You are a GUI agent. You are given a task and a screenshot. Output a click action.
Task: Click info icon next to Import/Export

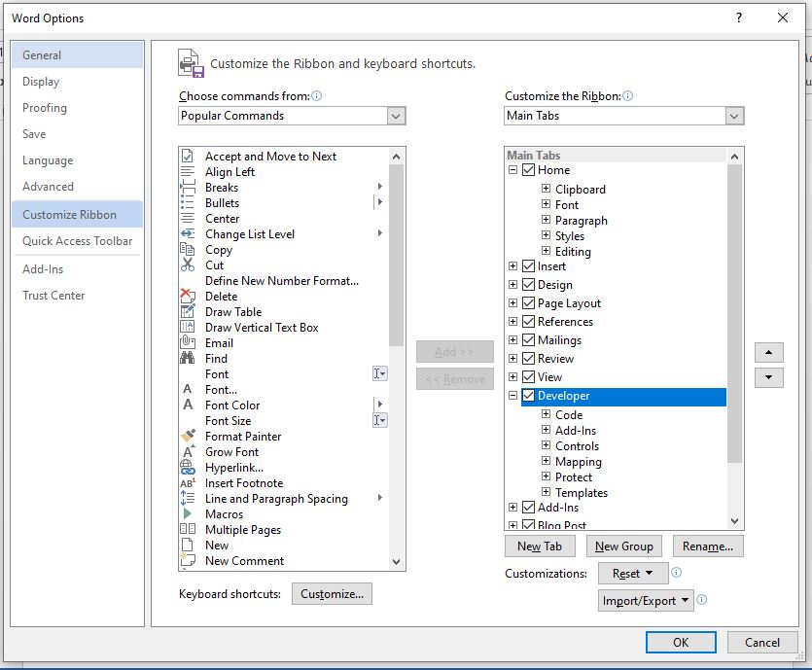[702, 600]
